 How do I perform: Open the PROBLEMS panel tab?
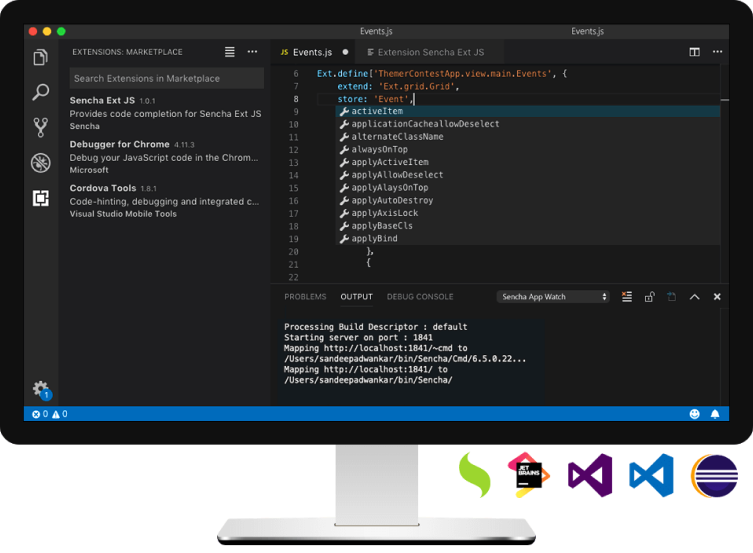305,297
